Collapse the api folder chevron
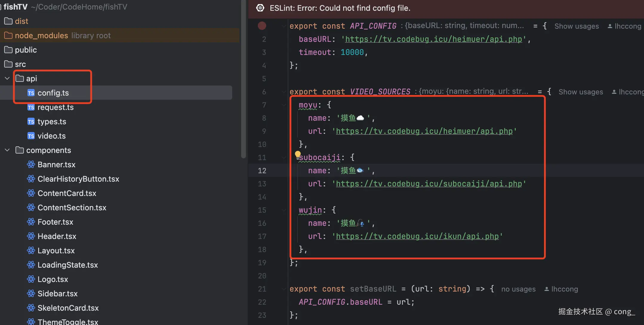644x325 pixels. tap(7, 79)
